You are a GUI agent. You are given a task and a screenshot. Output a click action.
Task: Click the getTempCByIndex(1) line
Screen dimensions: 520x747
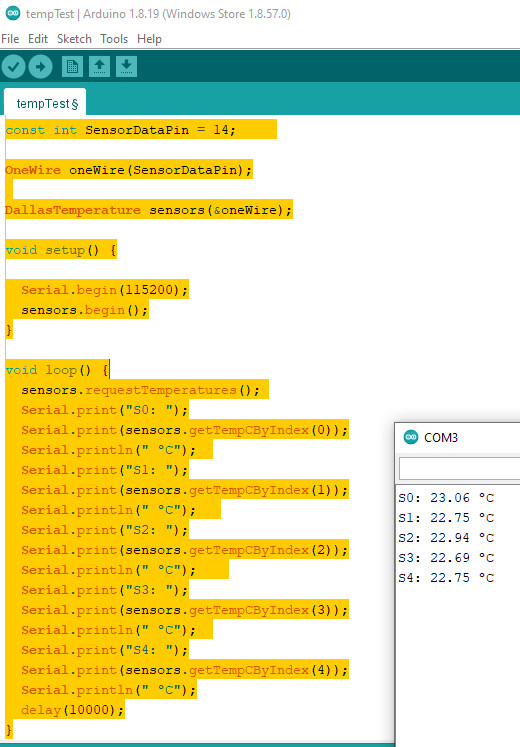tap(185, 490)
